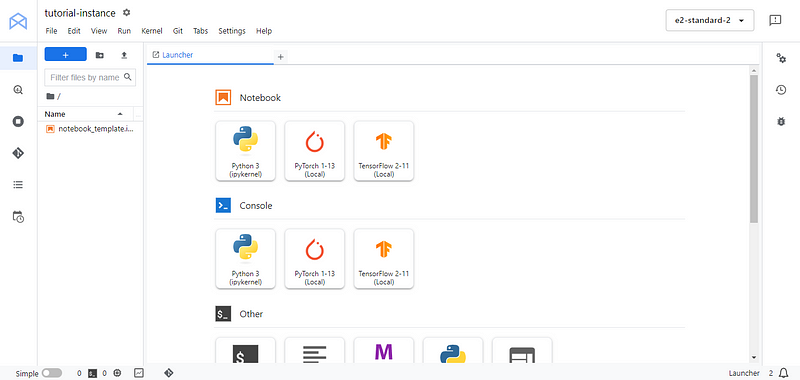Click the resource monitor chart icon in status bar

[139, 373]
